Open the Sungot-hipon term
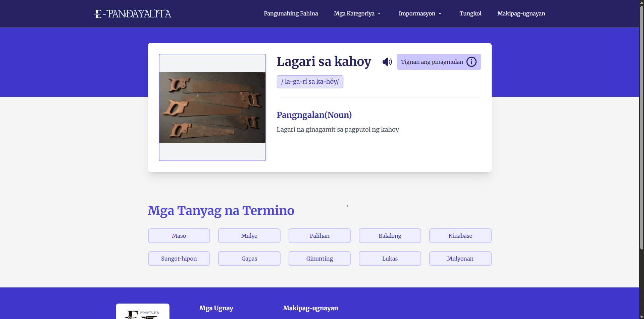The height and width of the screenshot is (319, 644). [179, 259]
